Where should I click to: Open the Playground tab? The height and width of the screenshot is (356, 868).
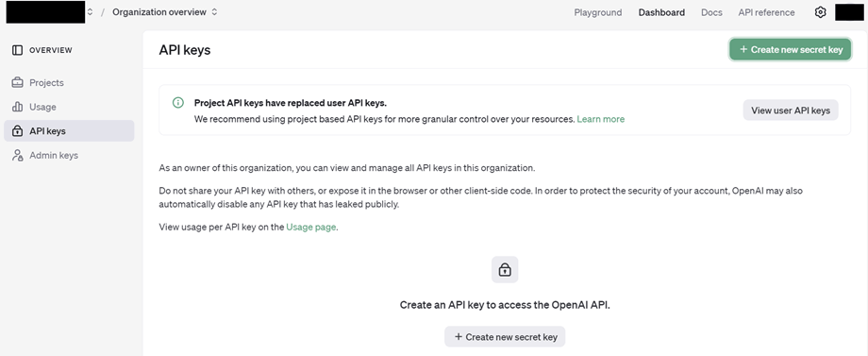point(598,12)
